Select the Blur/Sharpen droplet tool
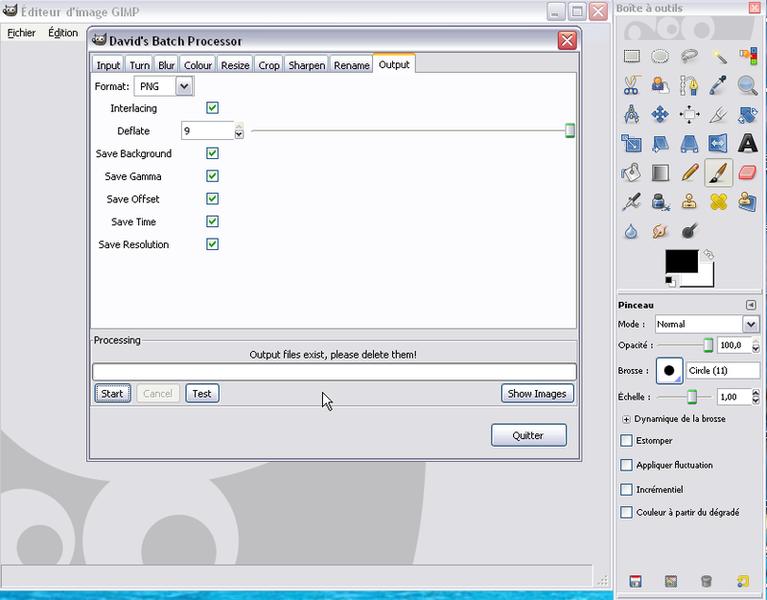The width and height of the screenshot is (767, 600). (632, 231)
